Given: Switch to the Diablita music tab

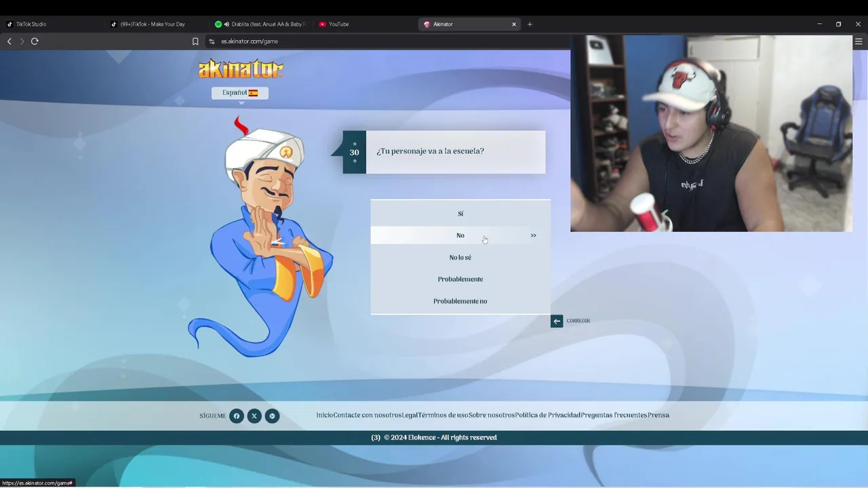Looking at the screenshot, I should tap(260, 24).
